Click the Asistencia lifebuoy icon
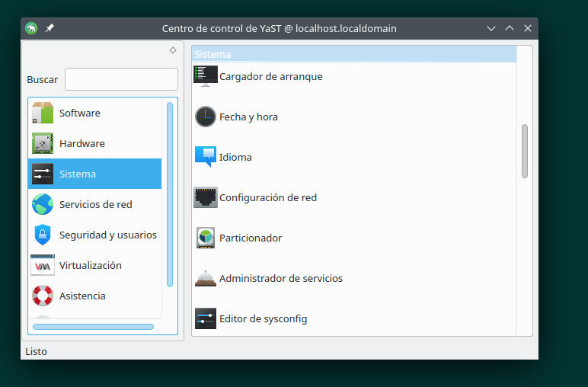 pos(43,296)
